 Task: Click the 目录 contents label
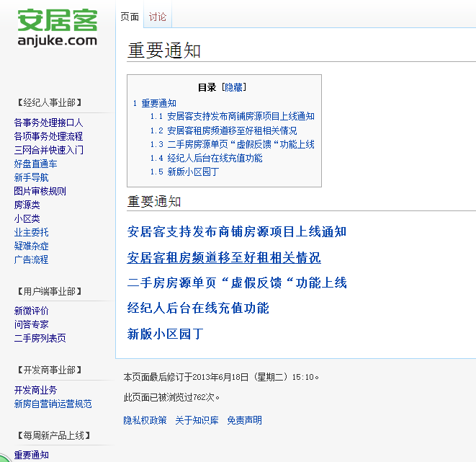click(207, 87)
